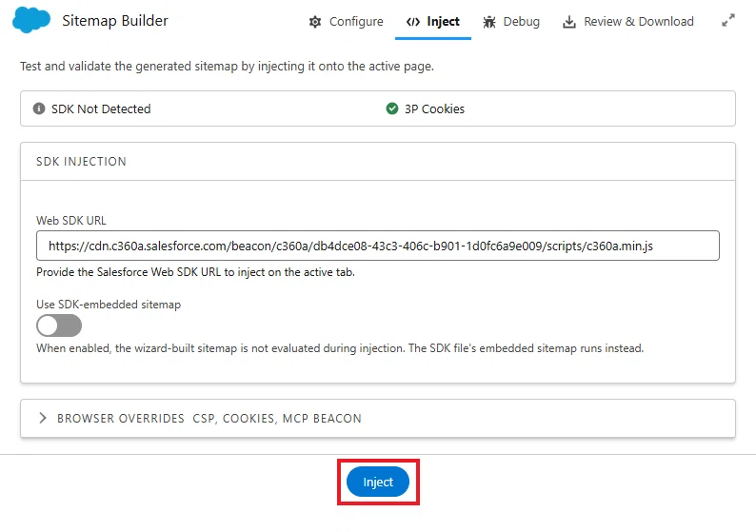Open the Debug tab

click(x=511, y=22)
